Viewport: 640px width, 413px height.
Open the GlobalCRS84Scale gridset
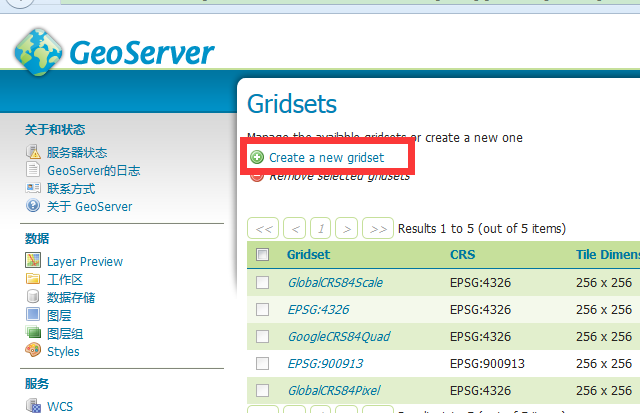(336, 282)
